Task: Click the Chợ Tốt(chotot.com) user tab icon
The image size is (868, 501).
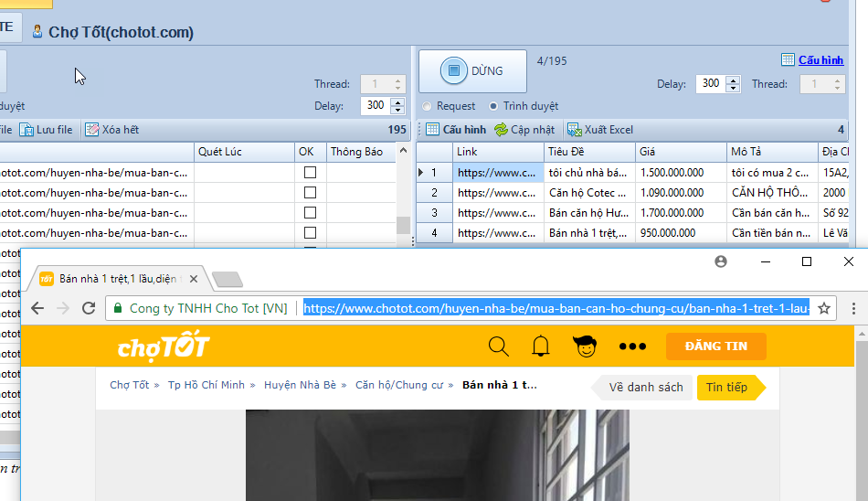Action: tap(37, 31)
